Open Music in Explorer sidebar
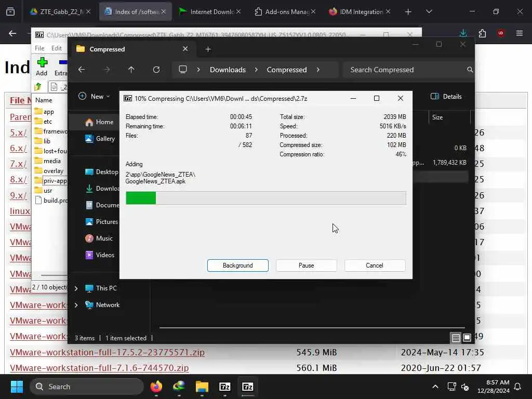Screen dimensions: 532x399 [x=99, y=238]
